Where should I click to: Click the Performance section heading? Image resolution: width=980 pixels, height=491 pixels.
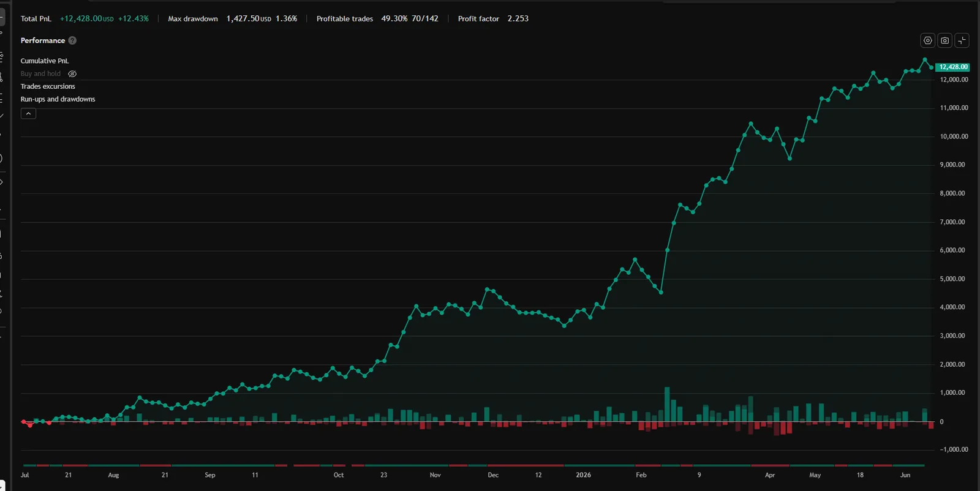click(42, 40)
